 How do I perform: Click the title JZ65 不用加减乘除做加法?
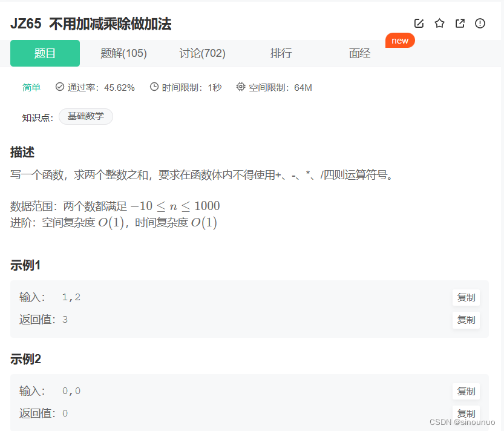(91, 24)
